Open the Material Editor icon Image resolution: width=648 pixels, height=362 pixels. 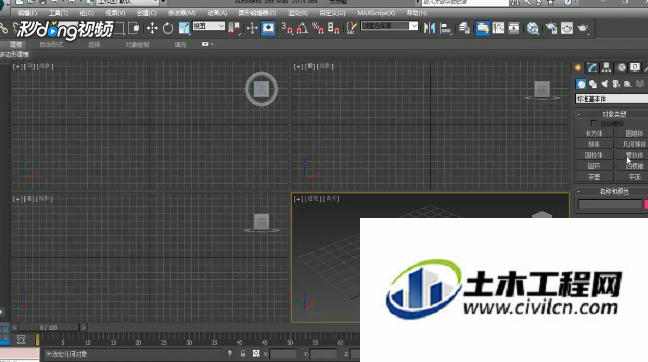click(x=533, y=28)
